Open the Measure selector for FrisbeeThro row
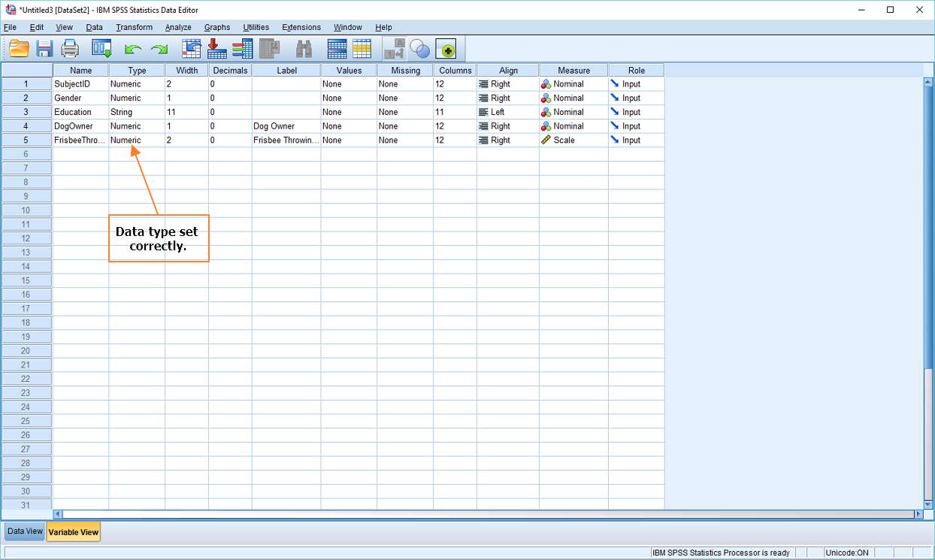 pyautogui.click(x=573, y=140)
